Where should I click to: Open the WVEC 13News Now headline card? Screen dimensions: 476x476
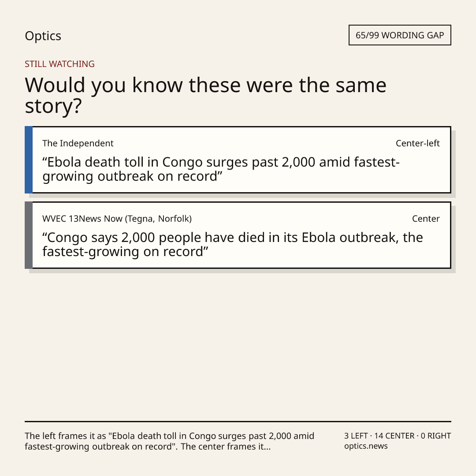238,235
